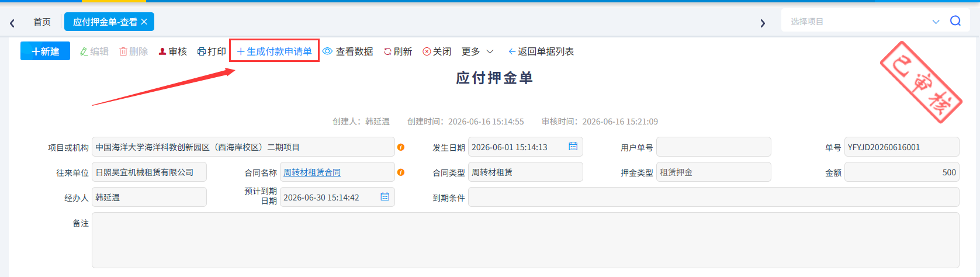The image size is (980, 277).
Task: Print the document with 打印
Action: [x=212, y=51]
